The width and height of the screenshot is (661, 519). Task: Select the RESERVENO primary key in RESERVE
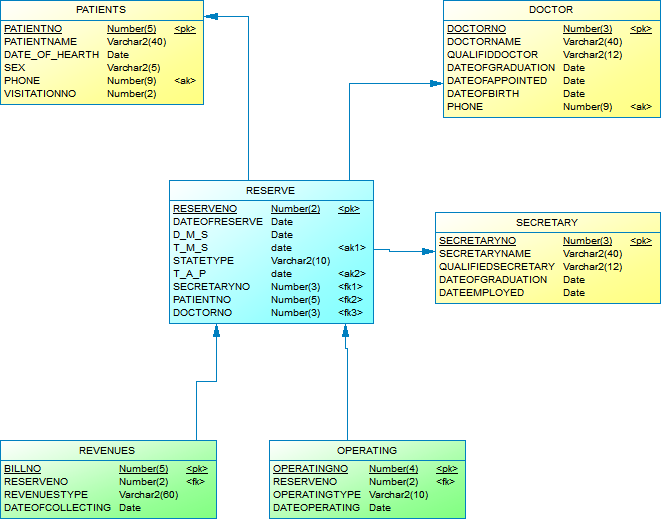point(204,209)
